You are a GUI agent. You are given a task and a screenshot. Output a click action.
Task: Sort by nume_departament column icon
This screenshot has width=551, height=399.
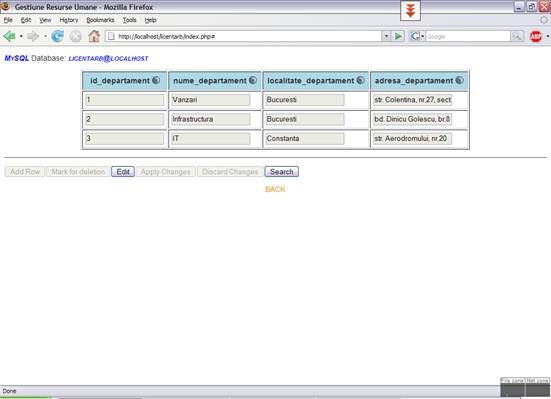[253, 81]
